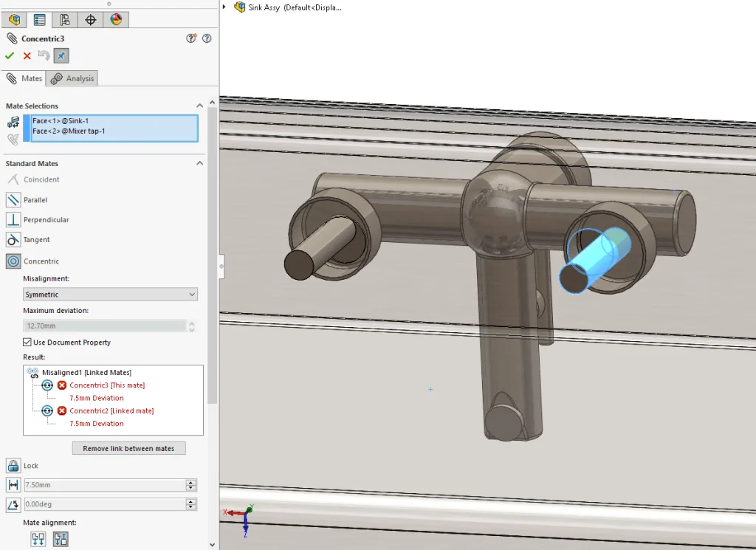Select the Perpendicular mate icon
The image size is (756, 550).
point(13,220)
